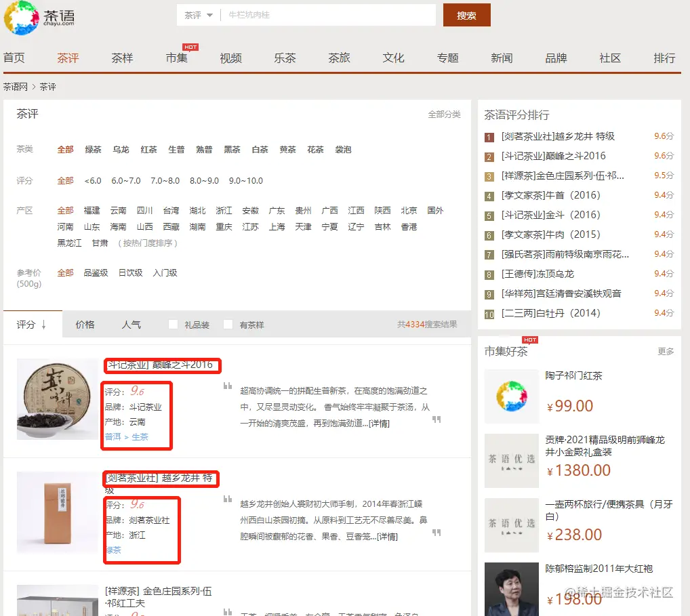Click the orange 搜索 search button

pyautogui.click(x=466, y=14)
